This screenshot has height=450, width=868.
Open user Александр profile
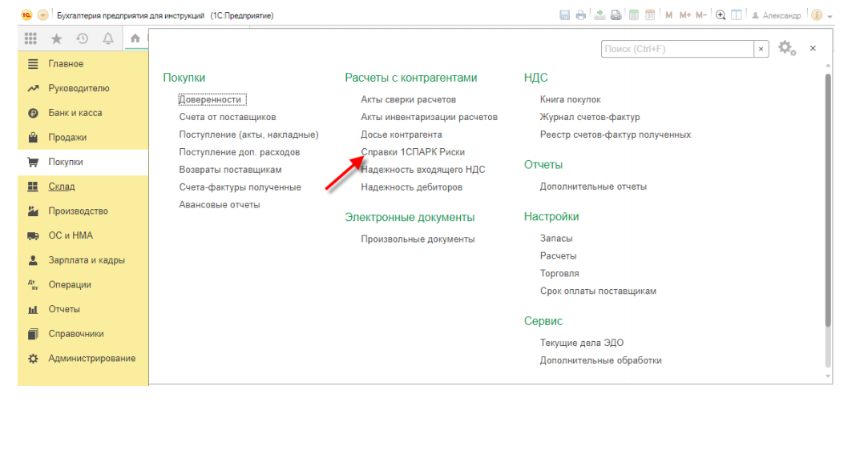[776, 15]
